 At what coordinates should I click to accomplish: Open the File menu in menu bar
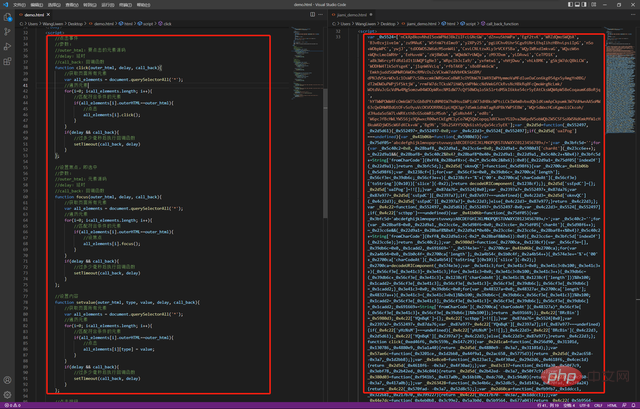[20, 5]
